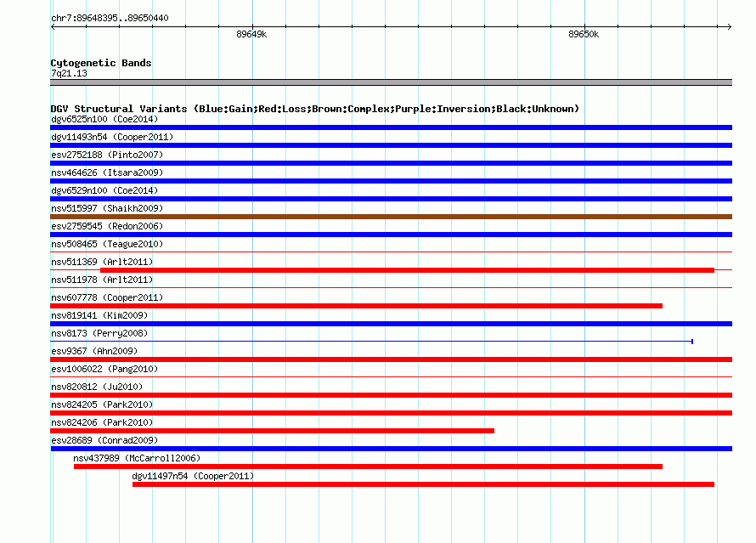Viewport: 756px width, 543px height.
Task: Click the esv2759545 (Redon2006) label
Action: point(107,226)
